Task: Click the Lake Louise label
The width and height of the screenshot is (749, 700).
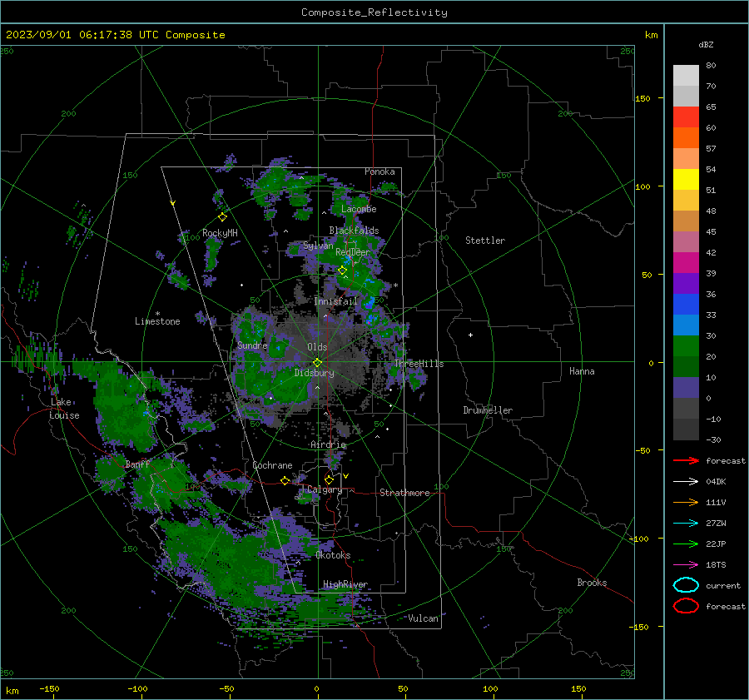Action: tap(64, 409)
